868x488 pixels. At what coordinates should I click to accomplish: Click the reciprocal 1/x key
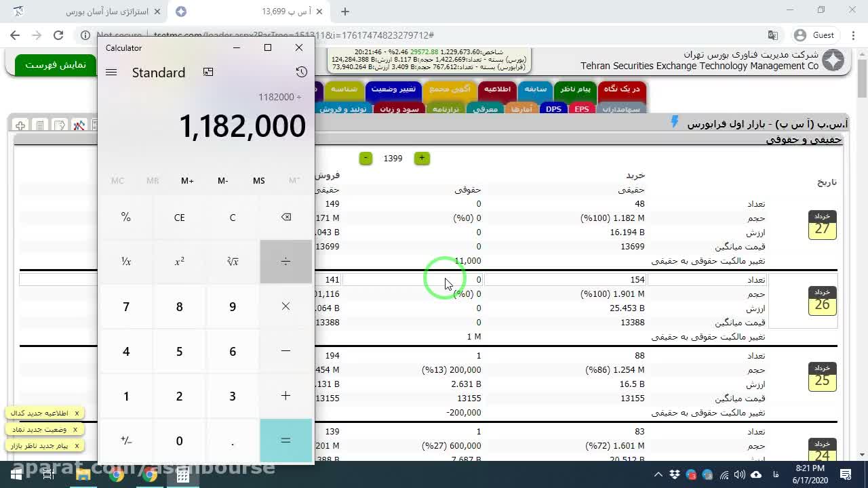[126, 262]
